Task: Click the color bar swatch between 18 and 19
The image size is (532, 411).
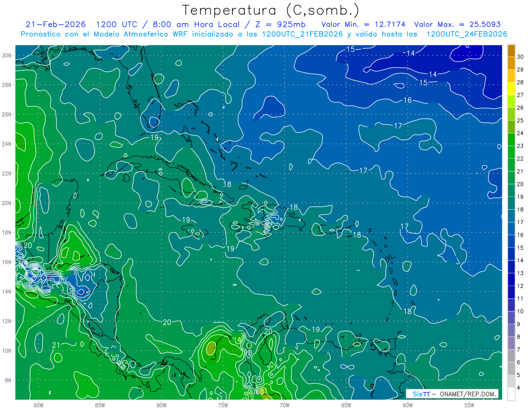Action: pyautogui.click(x=512, y=203)
